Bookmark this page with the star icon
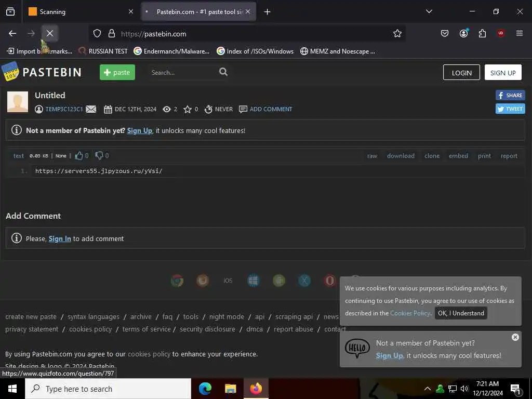The image size is (532, 399). click(397, 34)
